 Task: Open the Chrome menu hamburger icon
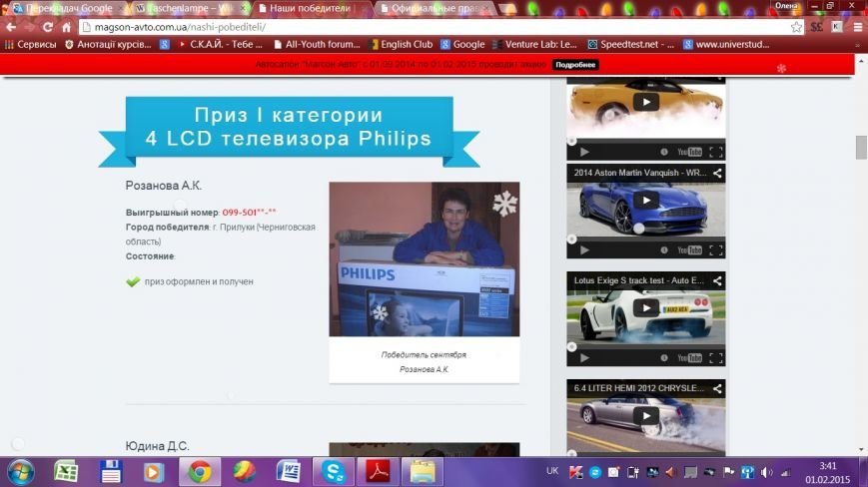pos(857,27)
